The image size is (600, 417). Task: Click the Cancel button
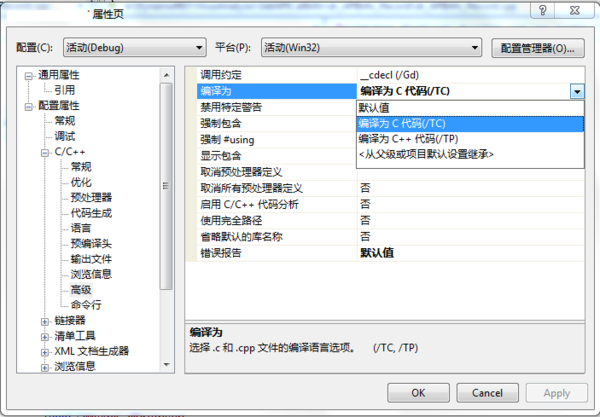pyautogui.click(x=488, y=393)
